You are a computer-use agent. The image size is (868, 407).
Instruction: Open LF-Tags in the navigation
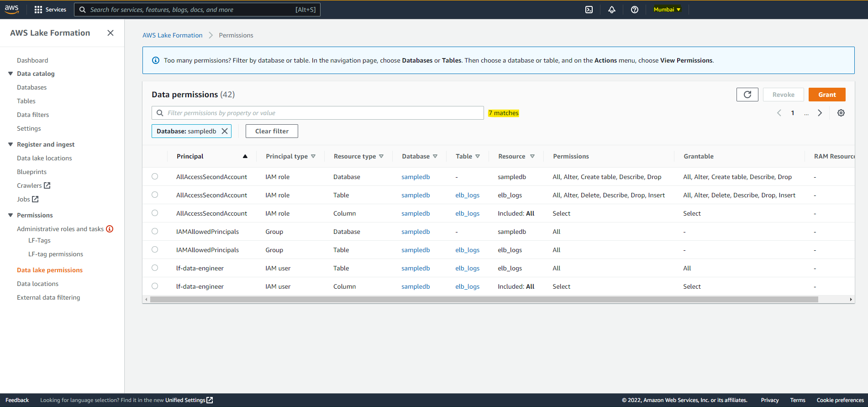(x=39, y=240)
